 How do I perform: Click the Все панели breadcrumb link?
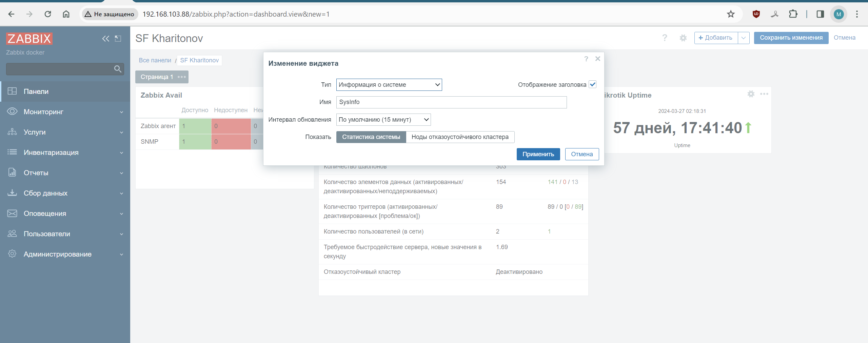(155, 60)
